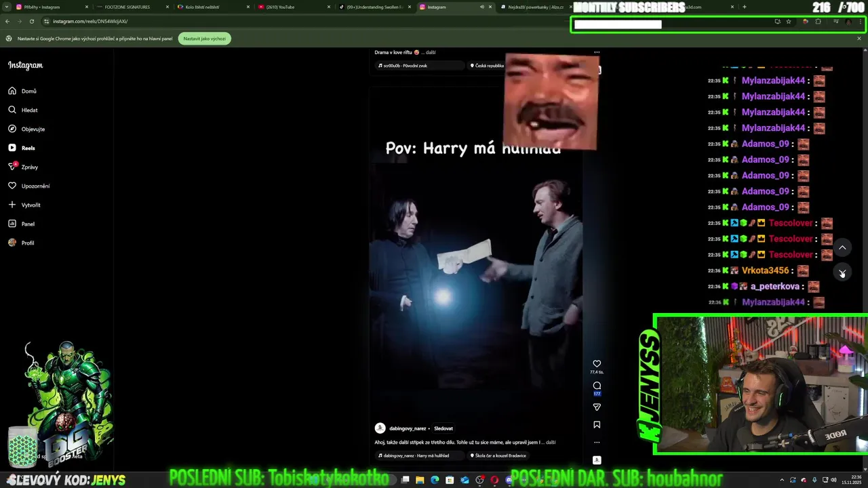Expand the caption with 'další'
The width and height of the screenshot is (868, 488).
[x=551, y=443]
